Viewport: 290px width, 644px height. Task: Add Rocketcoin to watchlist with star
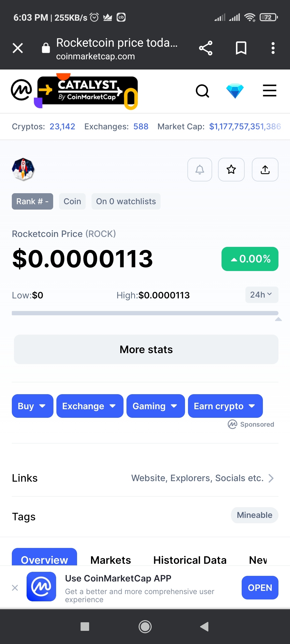pyautogui.click(x=231, y=170)
